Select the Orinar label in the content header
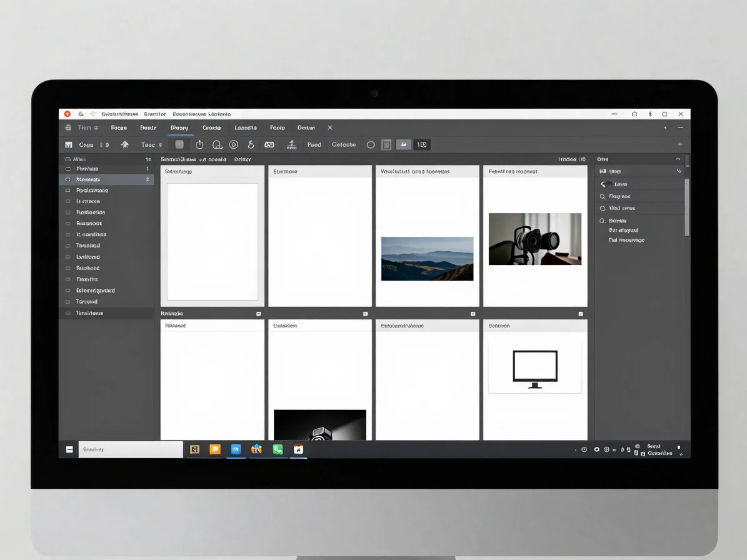 pos(243,159)
